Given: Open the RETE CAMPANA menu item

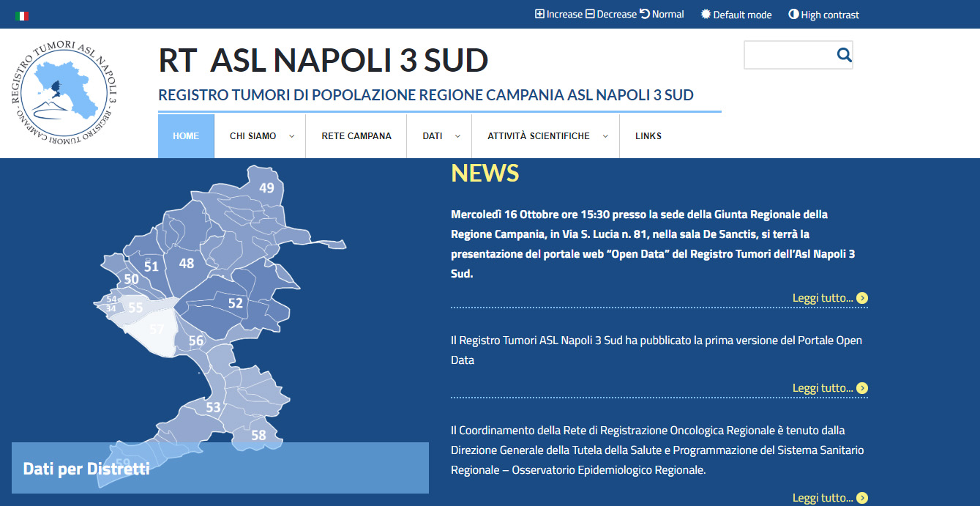Looking at the screenshot, I should click(x=356, y=136).
